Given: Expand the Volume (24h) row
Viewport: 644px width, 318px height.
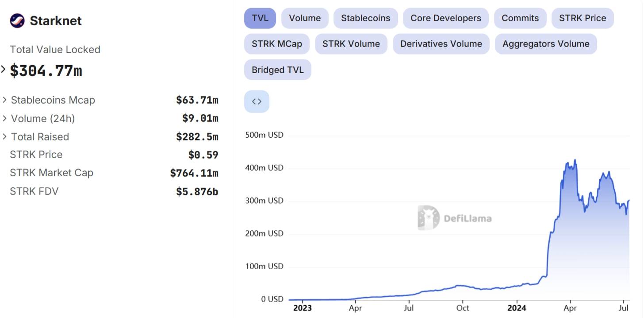Looking at the screenshot, I should click(5, 118).
